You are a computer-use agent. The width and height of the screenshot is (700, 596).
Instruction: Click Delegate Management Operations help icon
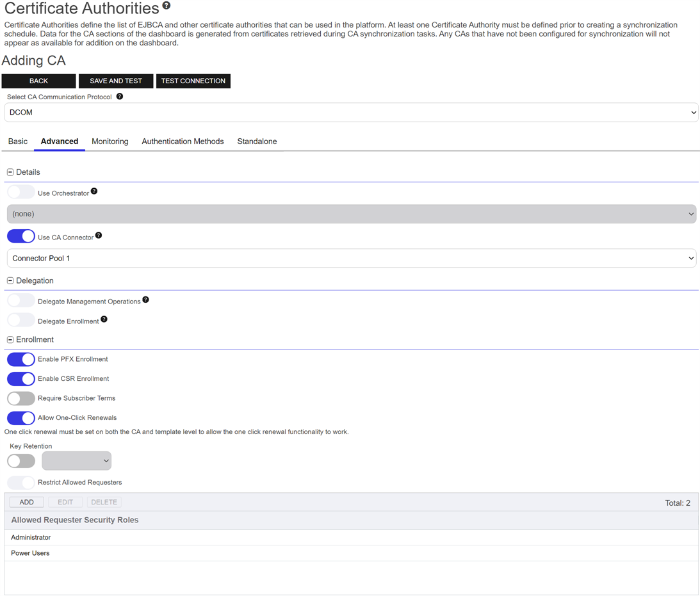pos(146,300)
